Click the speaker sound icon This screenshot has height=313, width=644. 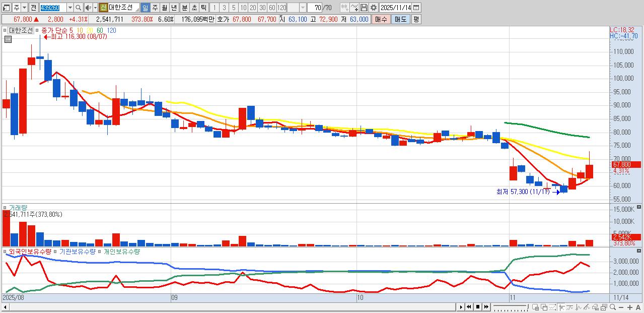(88, 8)
